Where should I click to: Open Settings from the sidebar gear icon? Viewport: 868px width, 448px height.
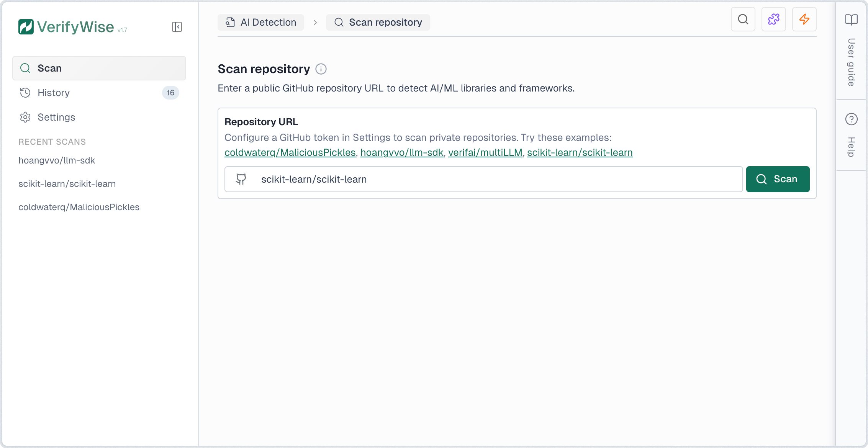[25, 117]
